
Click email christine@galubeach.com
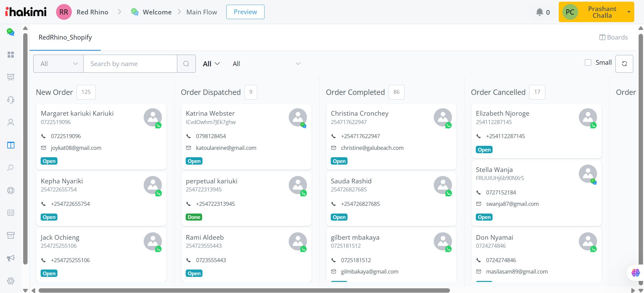[372, 148]
